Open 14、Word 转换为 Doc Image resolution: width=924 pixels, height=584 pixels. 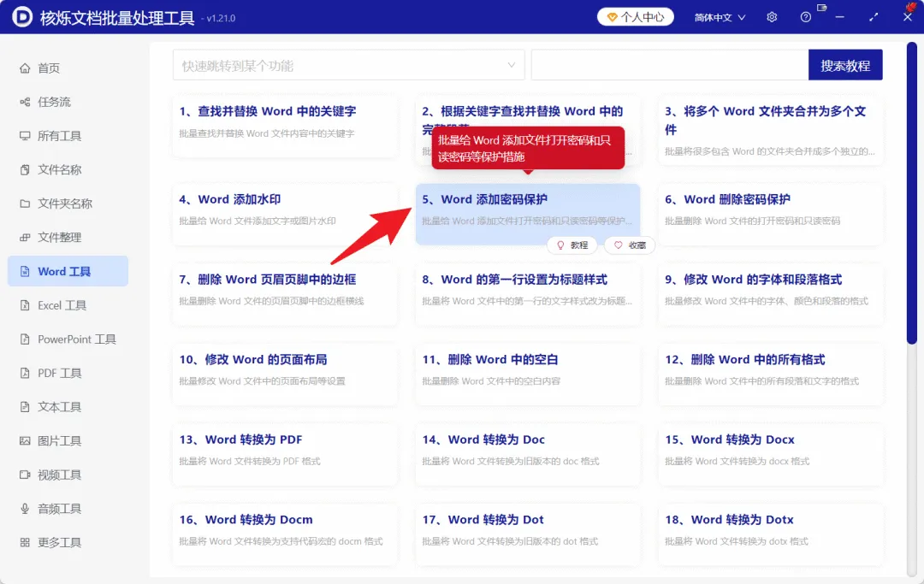pos(528,454)
